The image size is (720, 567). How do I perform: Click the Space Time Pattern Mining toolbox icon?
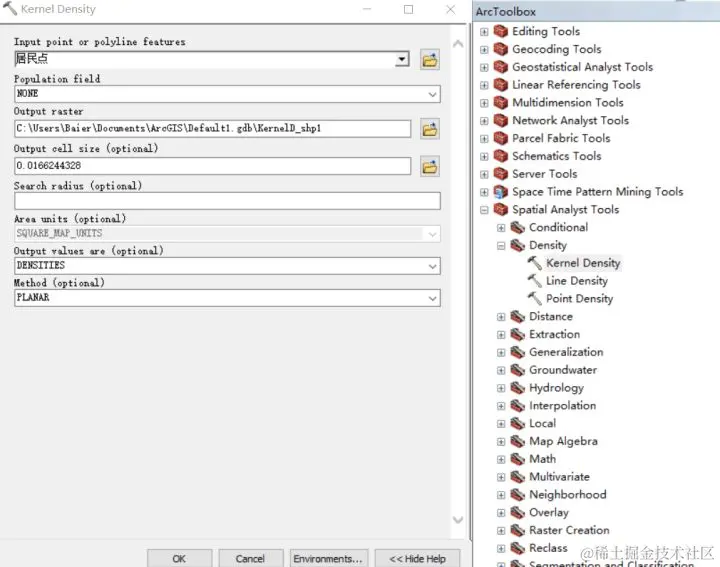click(501, 192)
